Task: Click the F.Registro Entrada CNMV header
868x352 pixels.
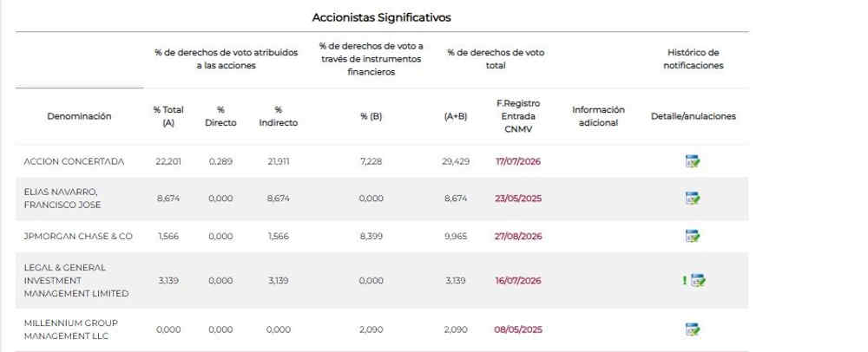Action: (519, 116)
